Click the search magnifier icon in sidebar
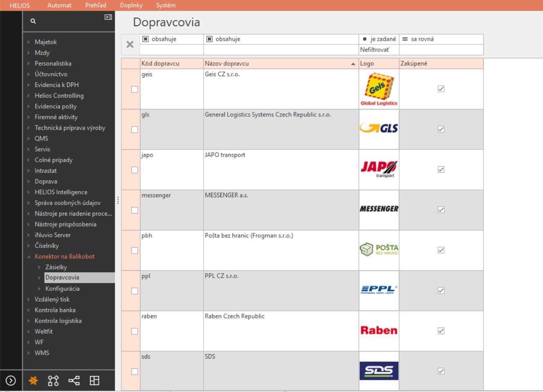Screen dimensions: 543x392 coord(33,21)
